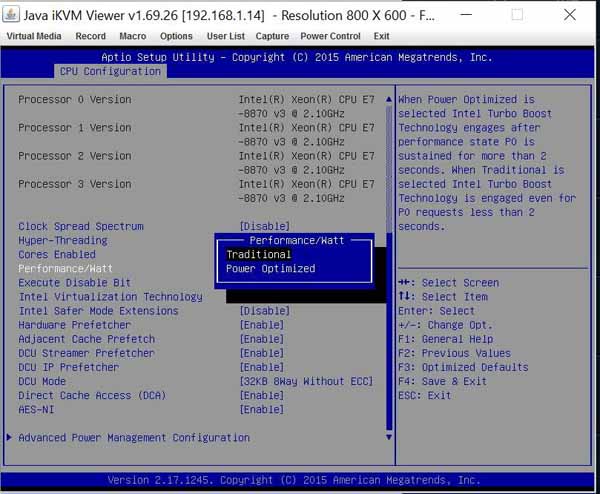This screenshot has height=494, width=600.
Task: Open the Power Control menu
Action: 330,36
